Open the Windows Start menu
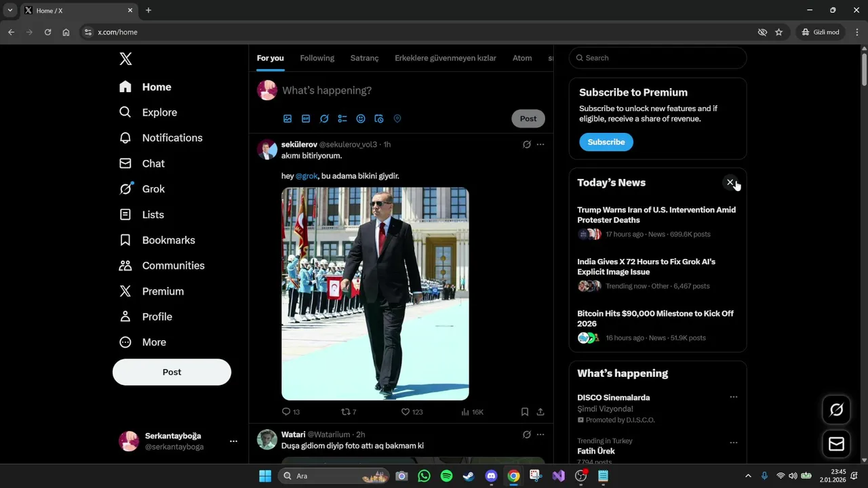Viewport: 868px width, 488px height. click(265, 476)
